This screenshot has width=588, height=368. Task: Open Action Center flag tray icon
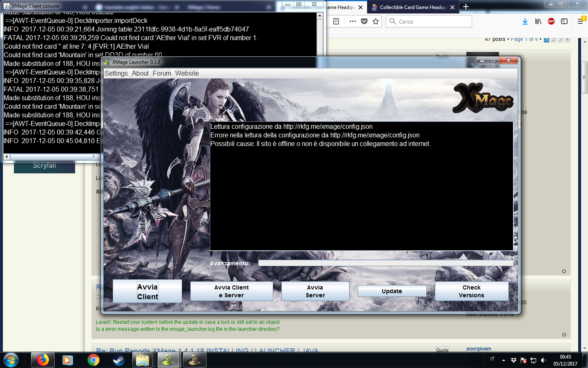tap(523, 360)
